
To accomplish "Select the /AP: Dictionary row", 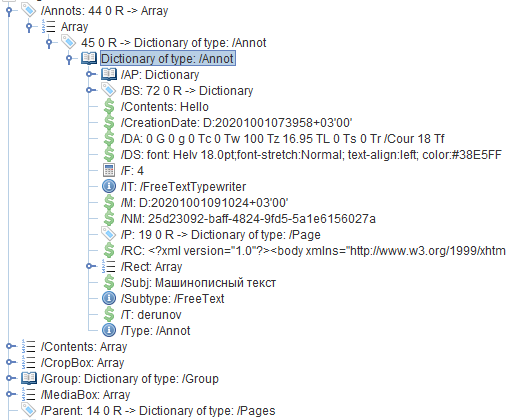I will (160, 75).
